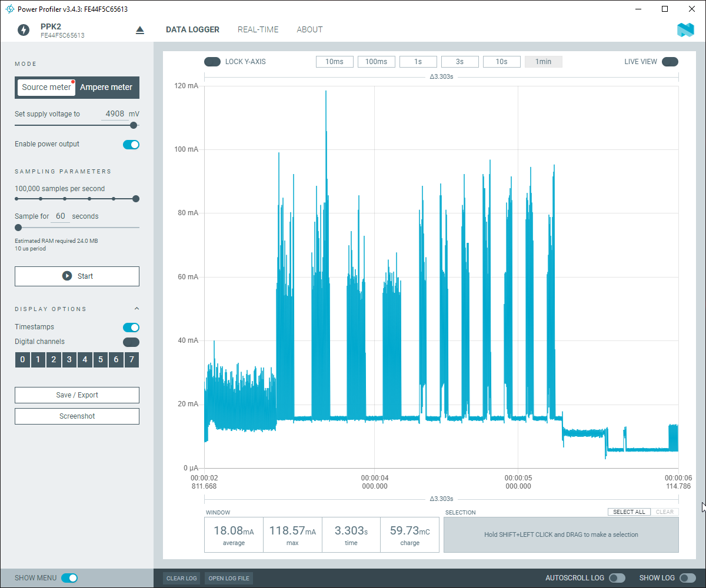Open the Save / Export dialog
The width and height of the screenshot is (706, 588).
click(77, 395)
